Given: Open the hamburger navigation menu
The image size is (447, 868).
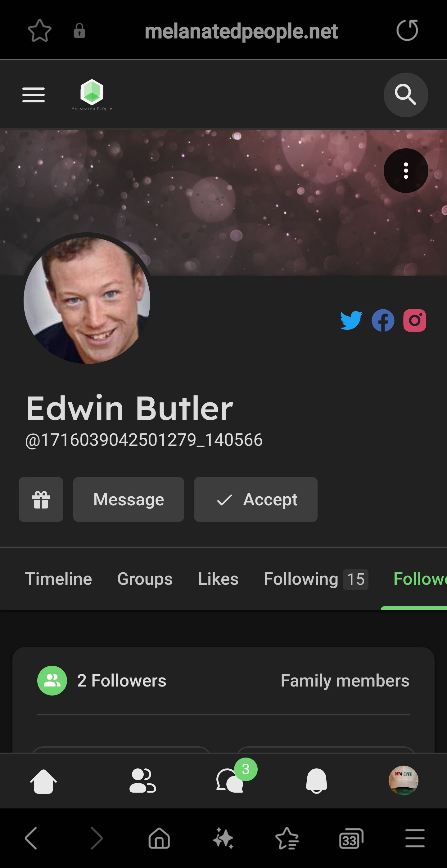Looking at the screenshot, I should (x=34, y=95).
